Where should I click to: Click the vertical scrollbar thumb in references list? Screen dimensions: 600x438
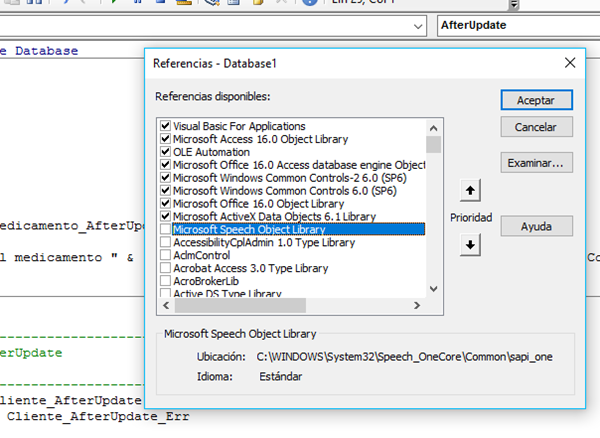click(x=433, y=145)
